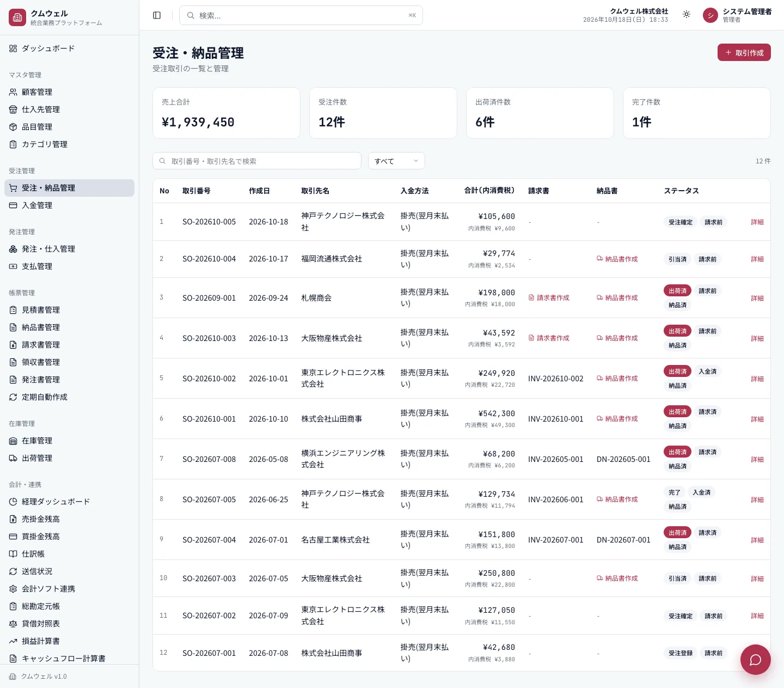Click the 経理ダッシュボード pie chart icon
This screenshot has height=688, width=784.
tap(13, 502)
